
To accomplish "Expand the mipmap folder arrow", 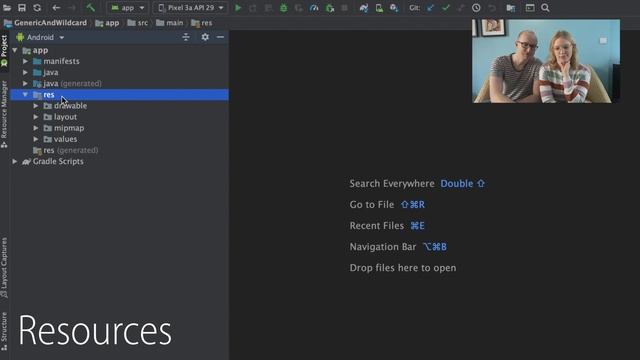I will (x=36, y=128).
